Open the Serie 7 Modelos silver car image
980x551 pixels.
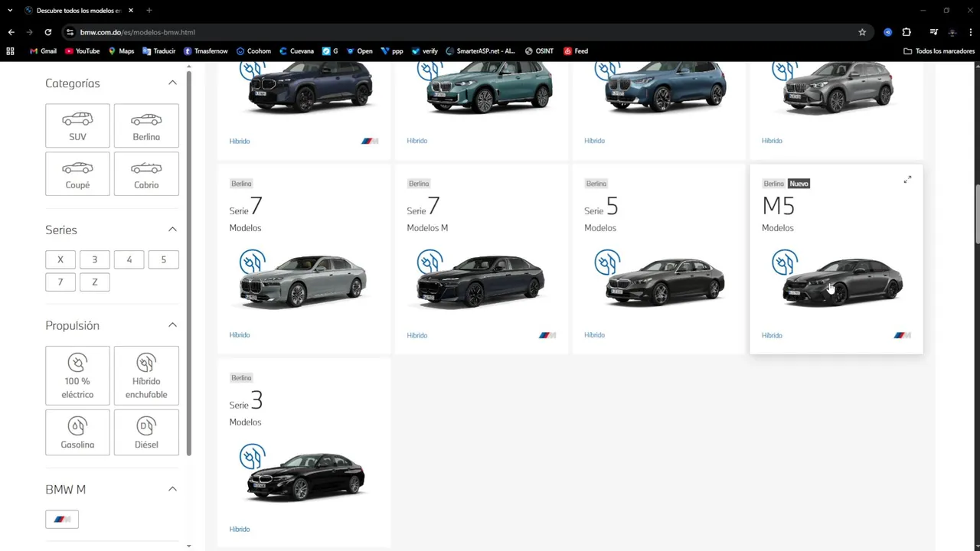pos(304,282)
